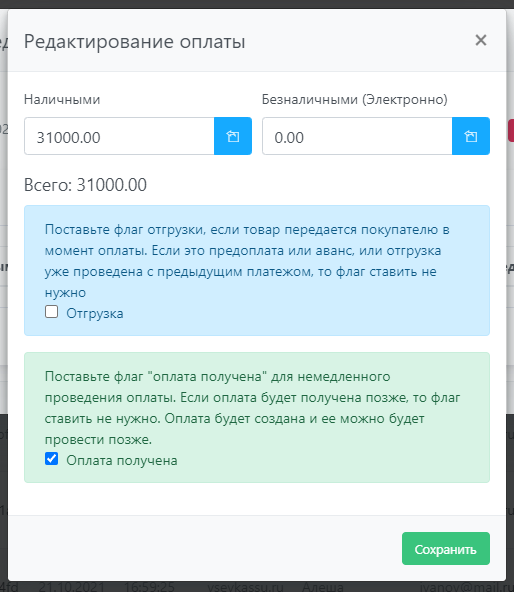Click the Отгрузка label text

pos(95,313)
